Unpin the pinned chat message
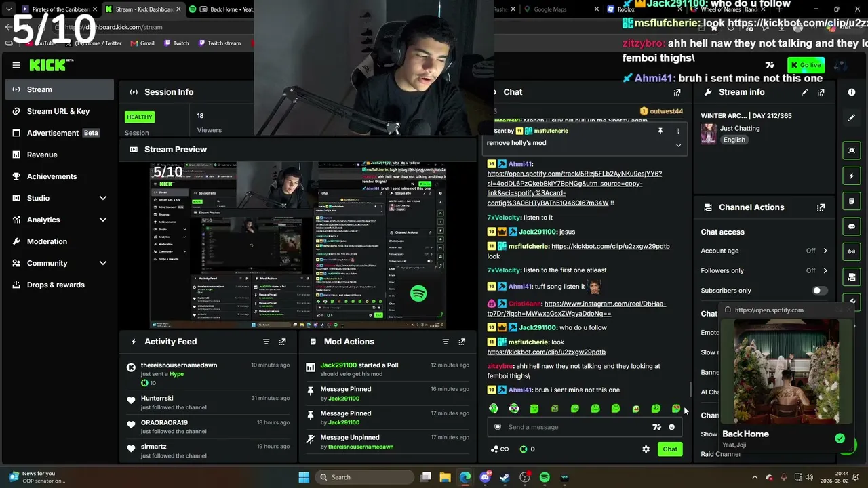This screenshot has height=488, width=868. click(660, 131)
